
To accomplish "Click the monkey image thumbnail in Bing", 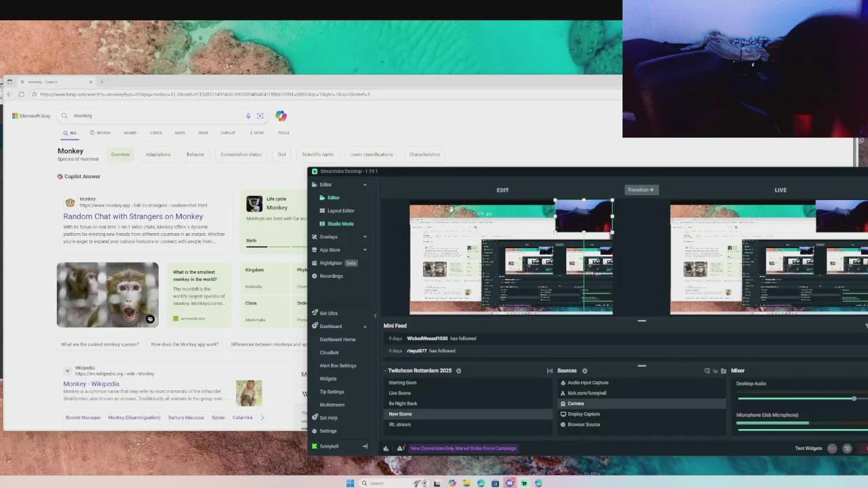I will [x=108, y=295].
